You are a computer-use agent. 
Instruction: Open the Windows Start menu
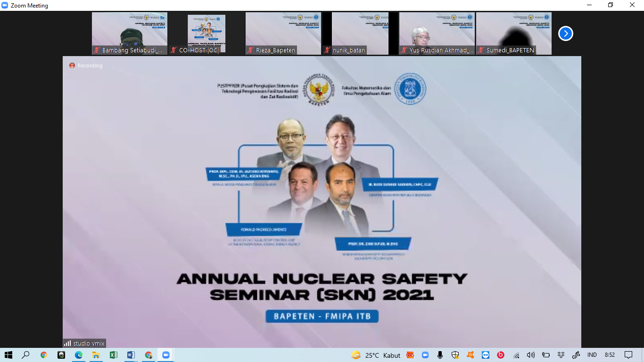(8, 355)
